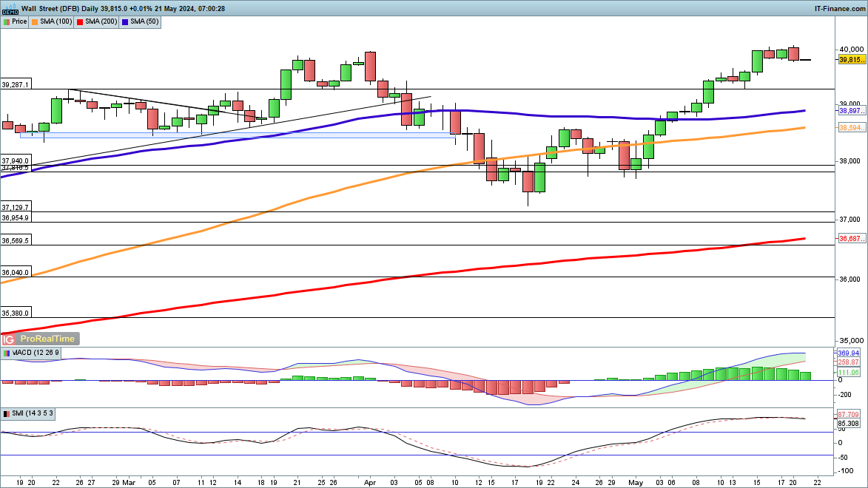The height and width of the screenshot is (488, 868).
Task: Click the SMI indicator color icon
Action: [x=7, y=413]
